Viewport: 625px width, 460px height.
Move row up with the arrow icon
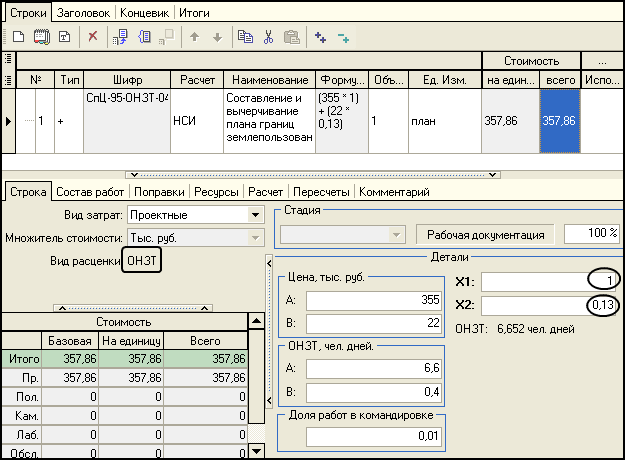point(195,37)
